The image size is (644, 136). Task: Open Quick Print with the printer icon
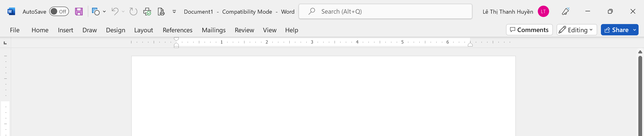[147, 12]
